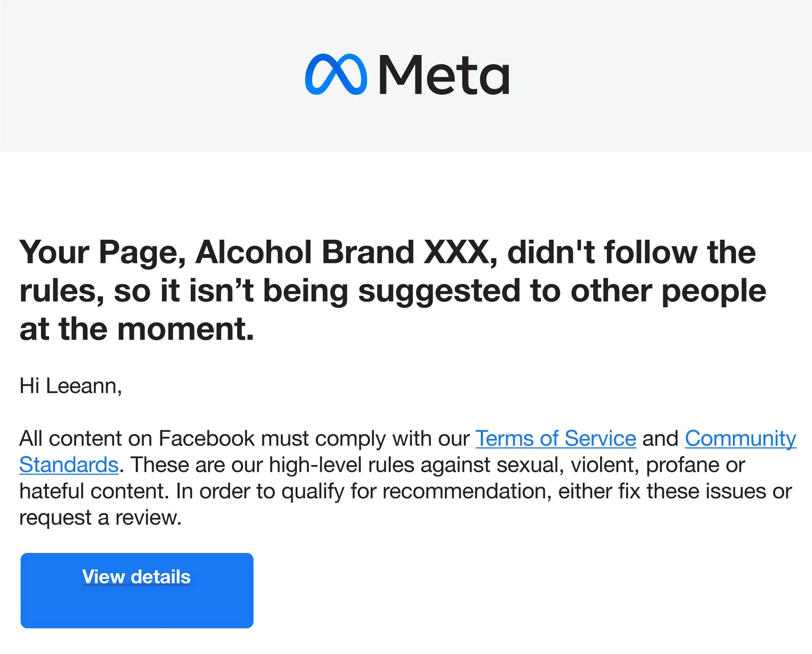The height and width of the screenshot is (654, 812).
Task: Click "didn't follow the" in the headline
Action: point(631,252)
